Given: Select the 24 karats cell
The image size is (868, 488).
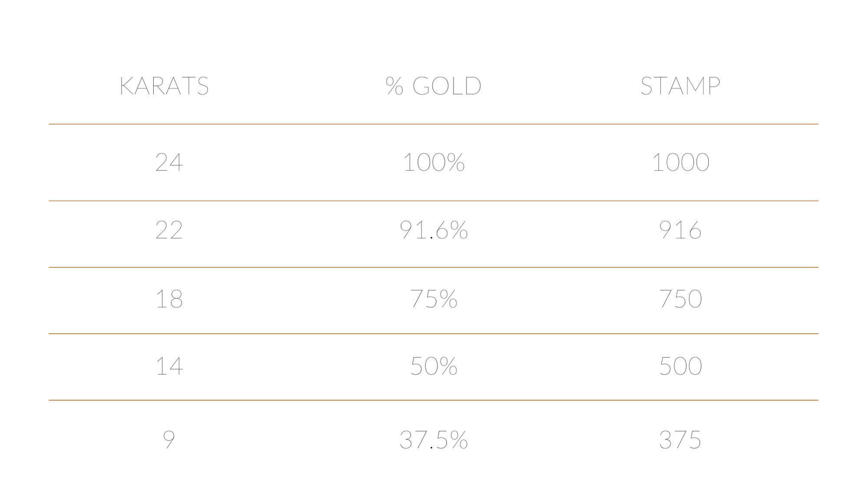Looking at the screenshot, I should tap(169, 162).
